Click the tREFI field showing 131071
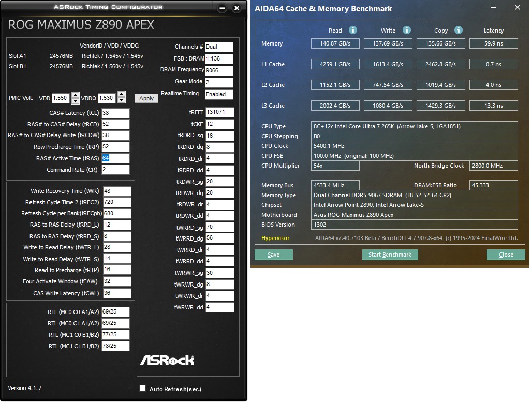This screenshot has width=532, height=403. tap(220, 112)
